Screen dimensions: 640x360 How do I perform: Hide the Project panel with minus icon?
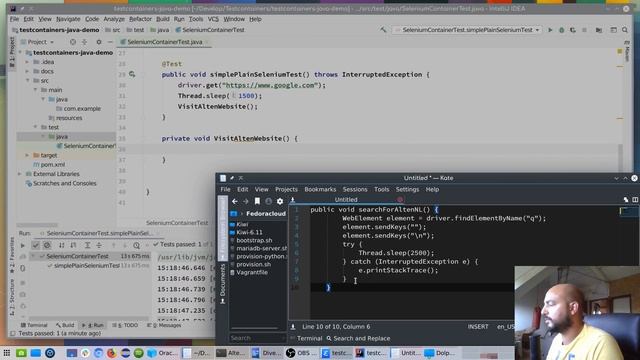pyautogui.click(x=110, y=42)
